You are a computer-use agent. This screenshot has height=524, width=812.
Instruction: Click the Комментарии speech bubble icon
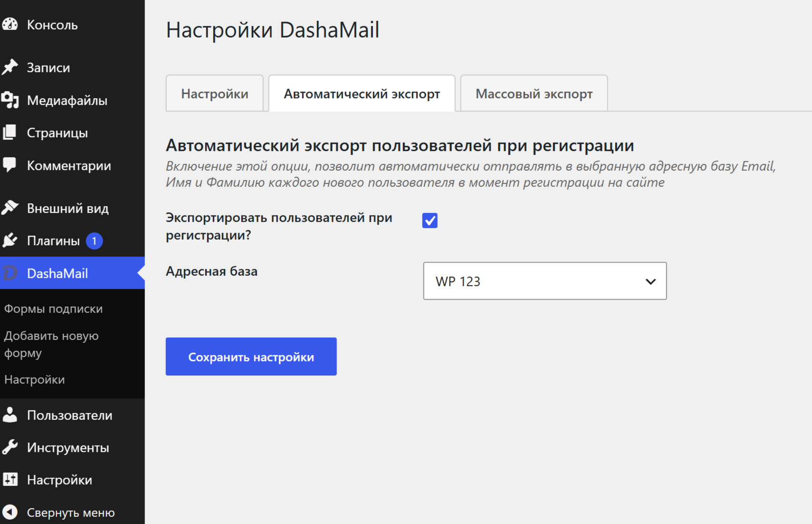[10, 165]
